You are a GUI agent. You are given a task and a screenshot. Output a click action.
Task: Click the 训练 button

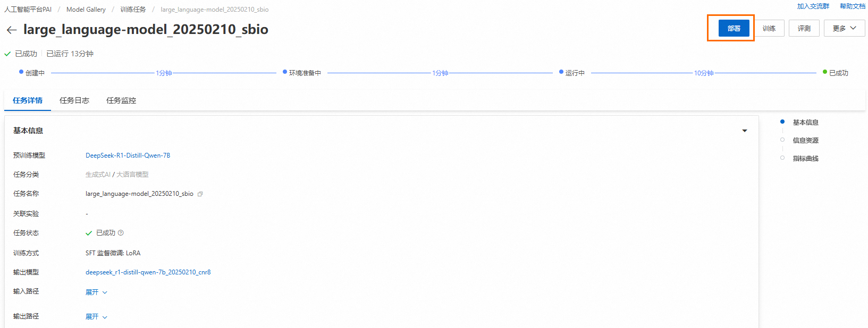[769, 28]
